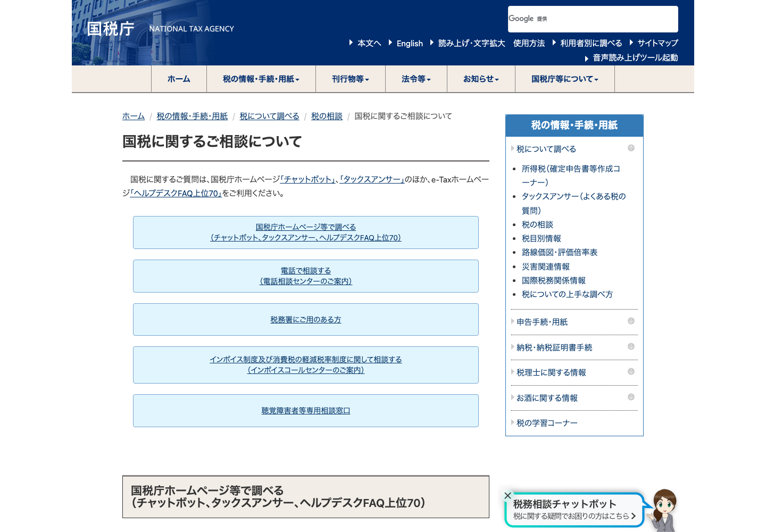
Task: Collapse the 税について調べる sidebar section icon
Action: (x=631, y=148)
